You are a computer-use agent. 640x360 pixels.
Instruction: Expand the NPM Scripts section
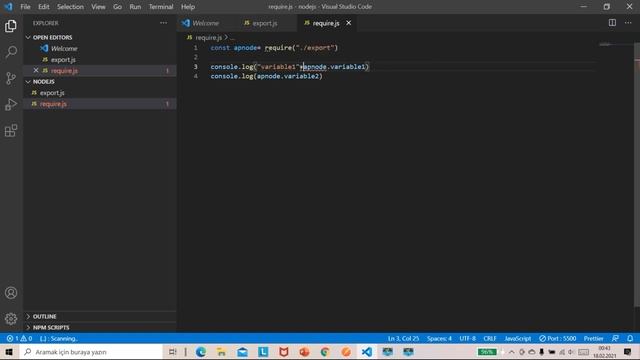(x=28, y=327)
